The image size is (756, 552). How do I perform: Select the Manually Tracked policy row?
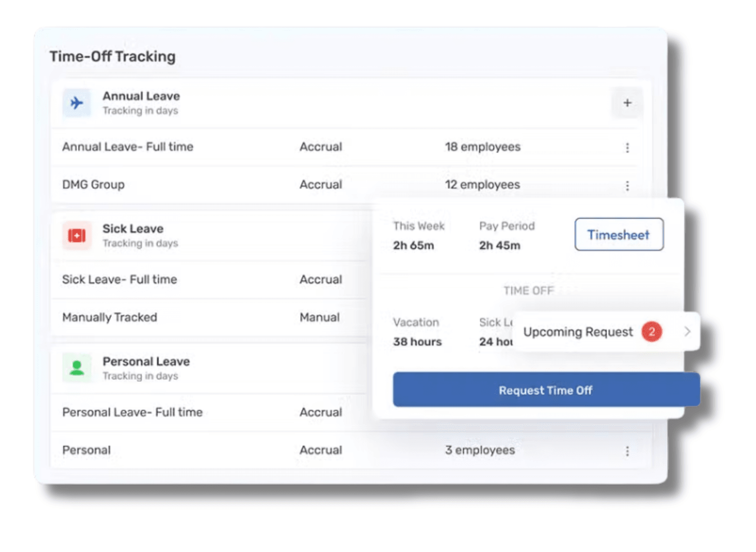[x=109, y=318]
